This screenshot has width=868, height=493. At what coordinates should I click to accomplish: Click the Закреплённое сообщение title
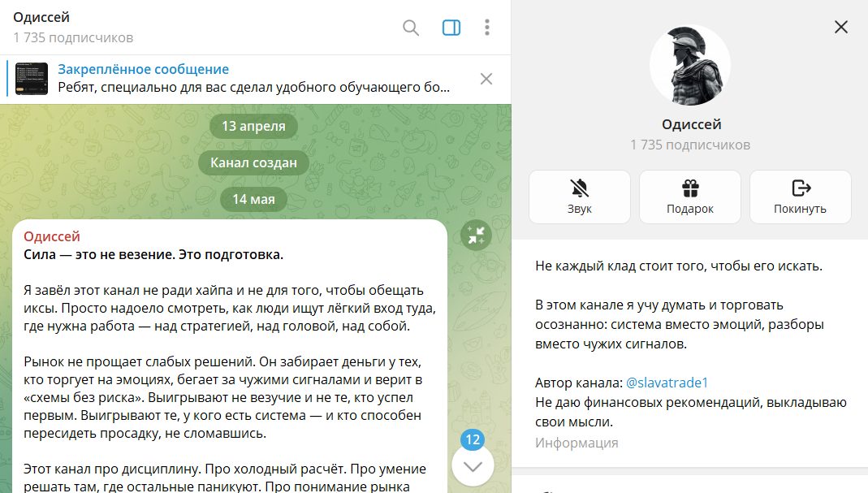click(x=144, y=69)
